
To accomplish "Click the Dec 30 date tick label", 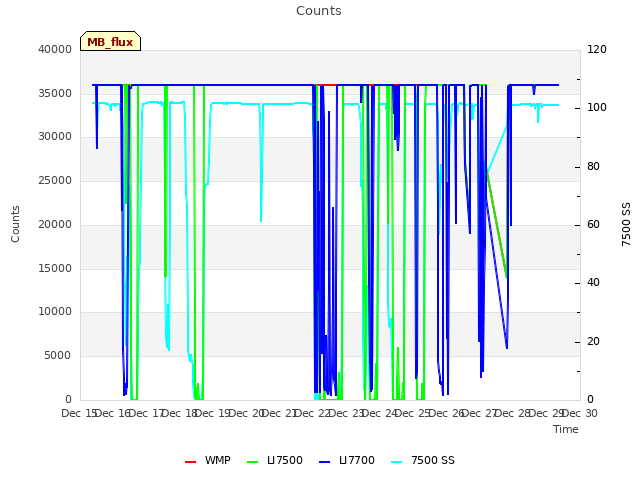I will (580, 413).
